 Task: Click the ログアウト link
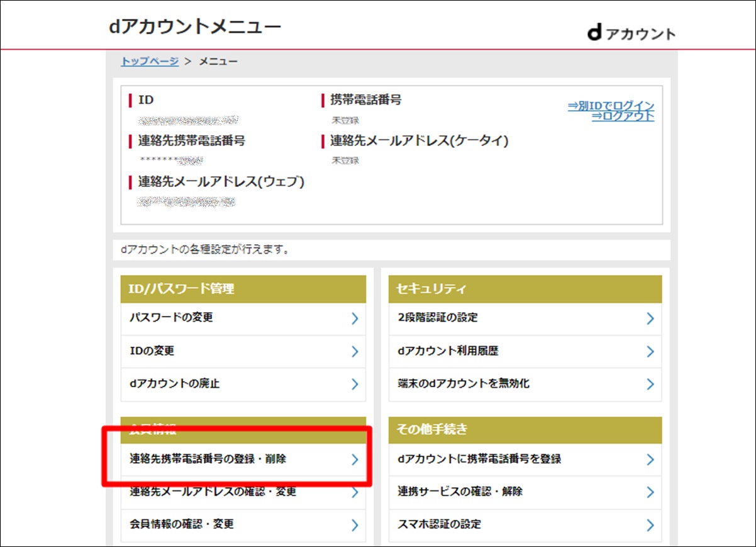pyautogui.click(x=623, y=116)
